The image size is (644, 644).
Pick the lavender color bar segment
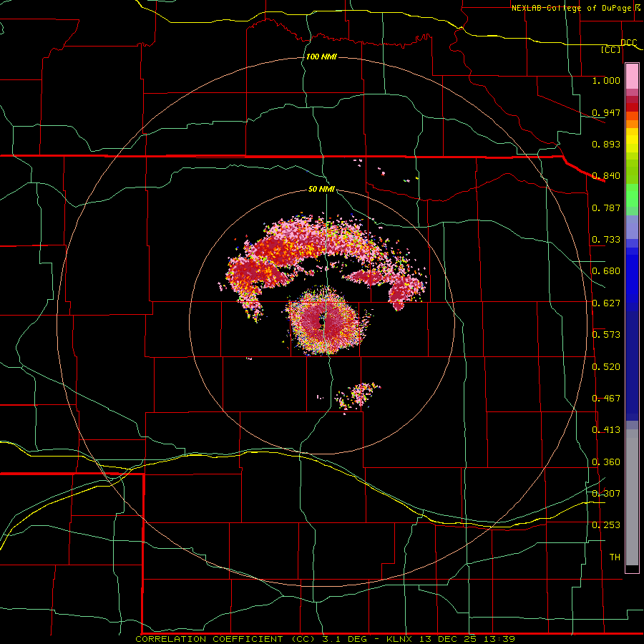click(632, 227)
